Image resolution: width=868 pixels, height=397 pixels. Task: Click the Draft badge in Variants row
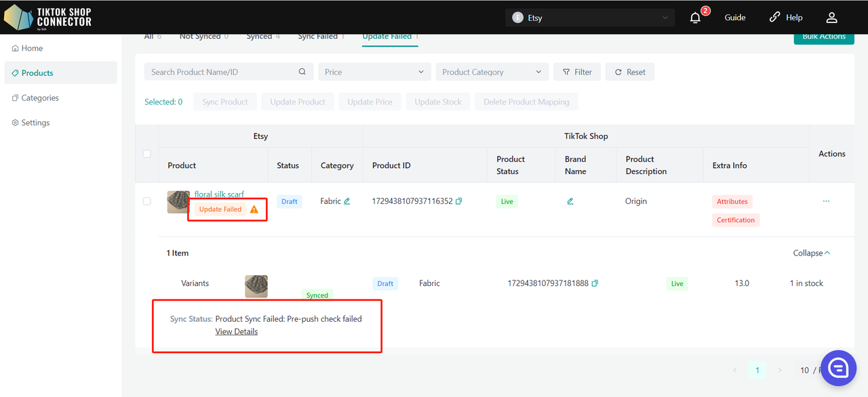pyautogui.click(x=385, y=283)
